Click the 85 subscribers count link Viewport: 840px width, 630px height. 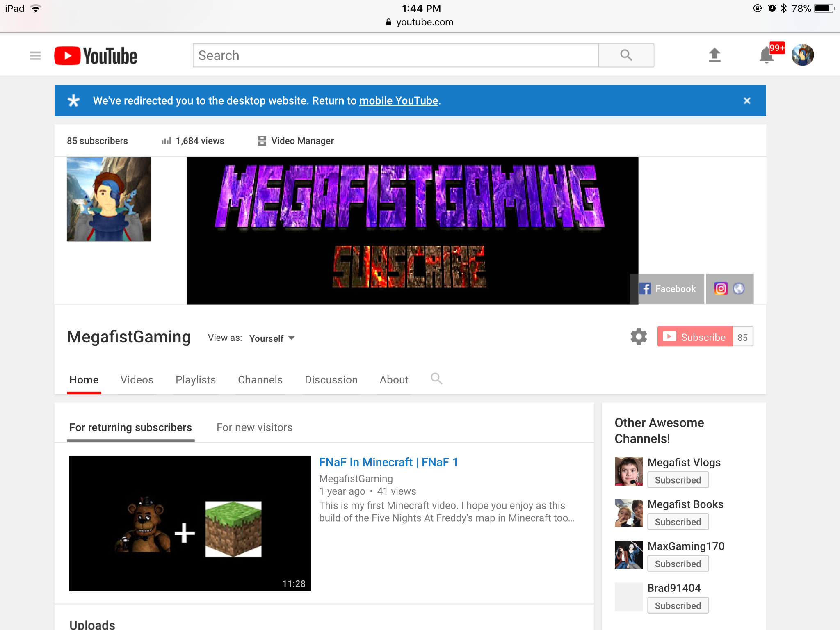point(97,141)
